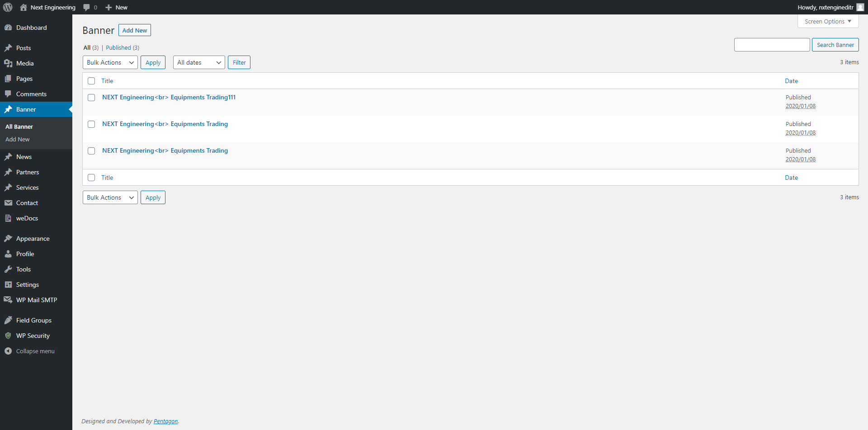
Task: Expand the All dates dropdown
Action: (x=198, y=62)
